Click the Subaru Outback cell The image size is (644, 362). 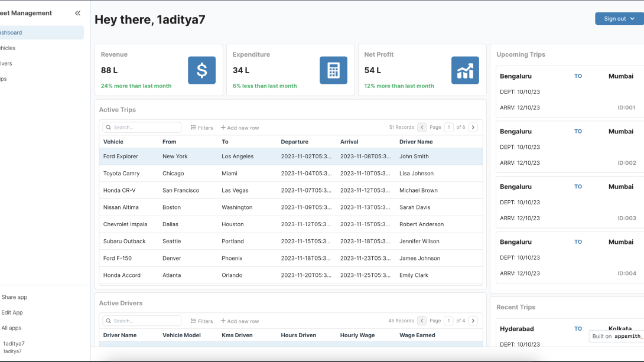coord(125,242)
